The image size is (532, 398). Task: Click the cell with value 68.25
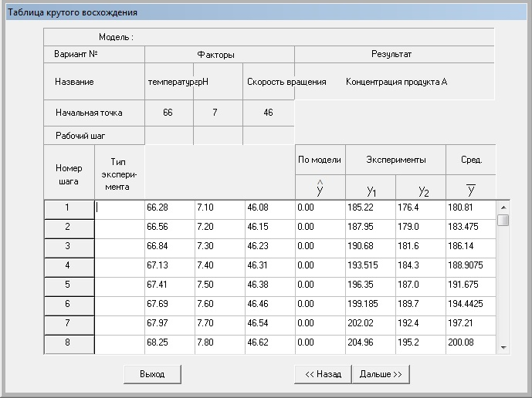(170, 345)
